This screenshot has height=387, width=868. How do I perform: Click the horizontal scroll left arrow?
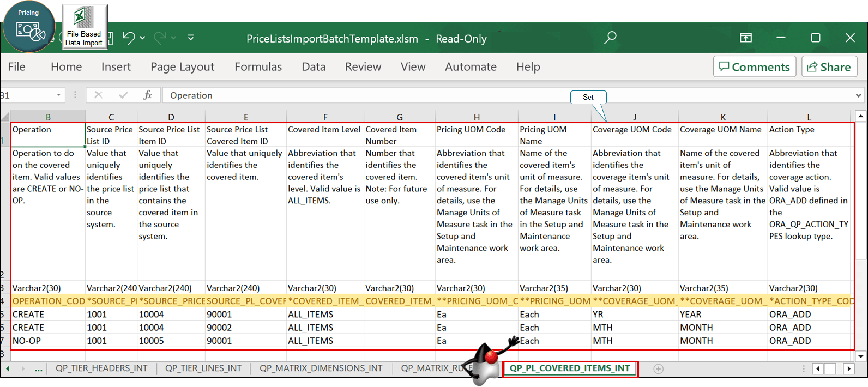click(818, 369)
